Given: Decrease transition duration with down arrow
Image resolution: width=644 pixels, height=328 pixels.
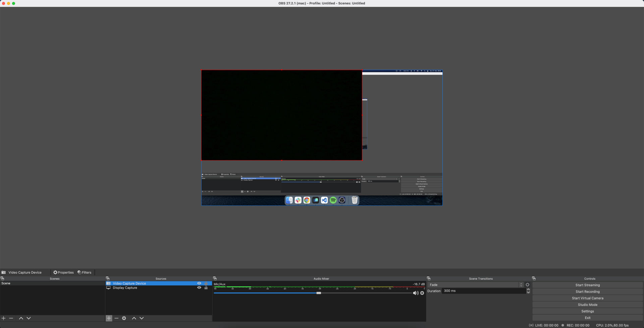Looking at the screenshot, I should [x=528, y=292].
